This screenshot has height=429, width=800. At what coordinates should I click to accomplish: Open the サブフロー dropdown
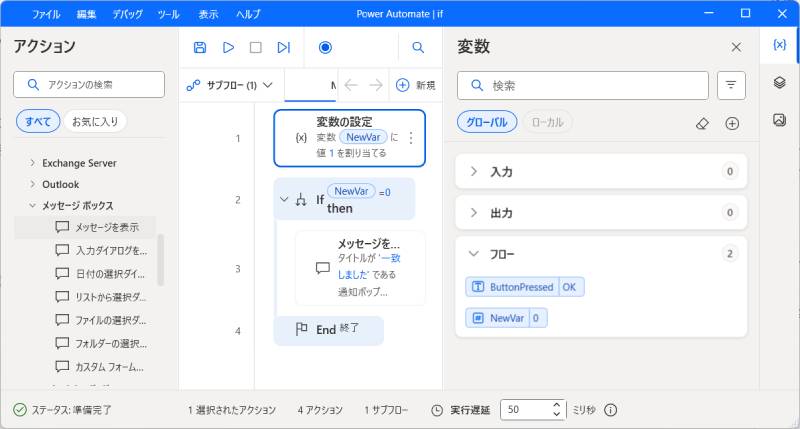[x=230, y=86]
